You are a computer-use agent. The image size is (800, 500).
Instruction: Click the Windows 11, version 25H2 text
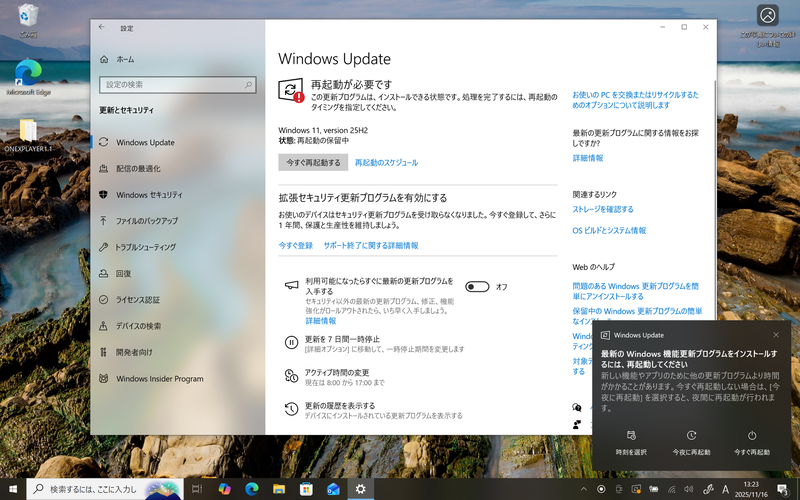(323, 131)
